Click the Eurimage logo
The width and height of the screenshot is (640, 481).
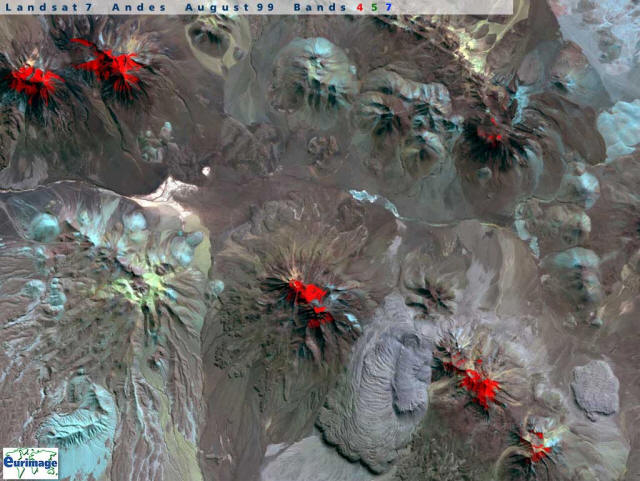pos(31,463)
